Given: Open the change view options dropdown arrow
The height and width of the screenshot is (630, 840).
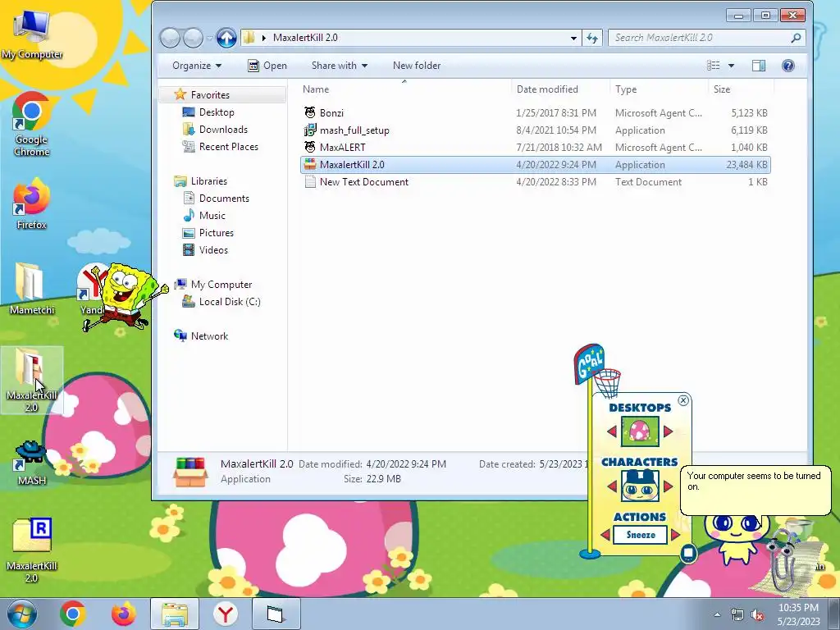Looking at the screenshot, I should 731,66.
